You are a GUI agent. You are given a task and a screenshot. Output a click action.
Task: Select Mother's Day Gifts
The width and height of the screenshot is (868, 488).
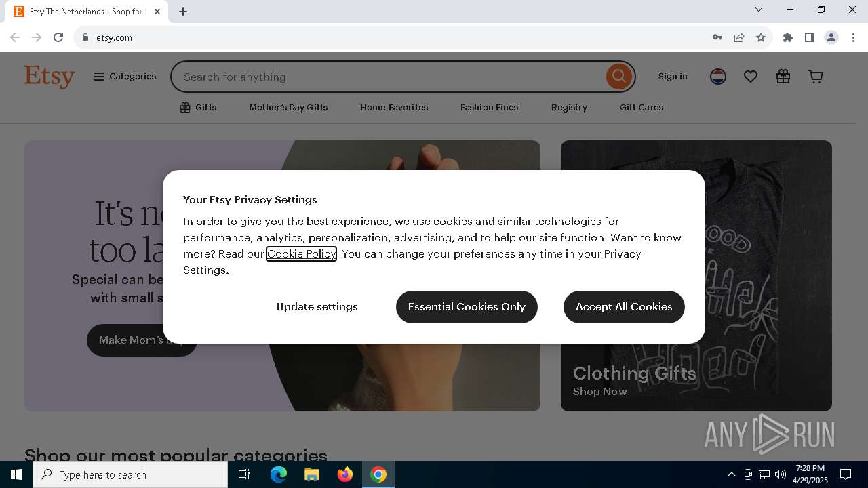coord(288,107)
